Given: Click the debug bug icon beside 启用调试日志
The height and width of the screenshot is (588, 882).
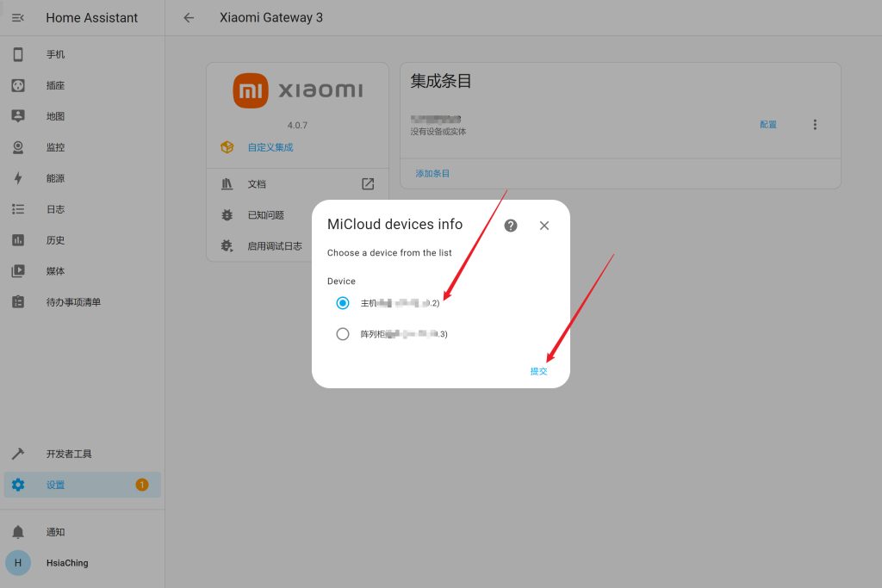Looking at the screenshot, I should click(227, 245).
